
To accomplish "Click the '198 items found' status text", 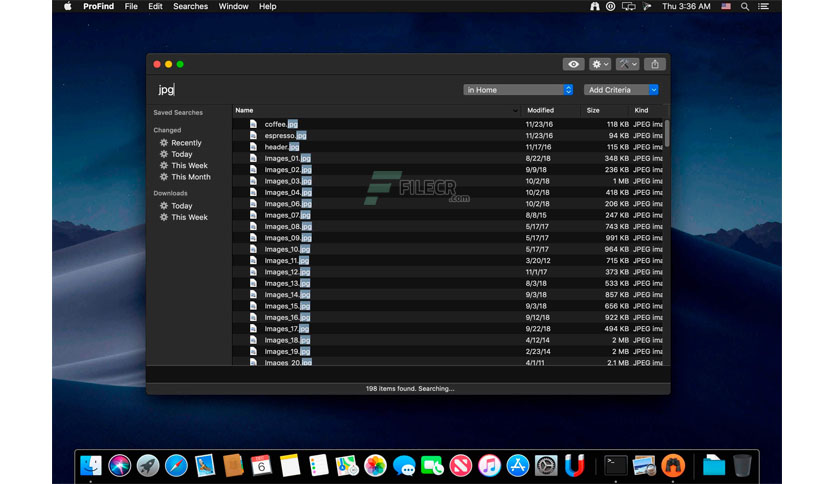I will 409,389.
